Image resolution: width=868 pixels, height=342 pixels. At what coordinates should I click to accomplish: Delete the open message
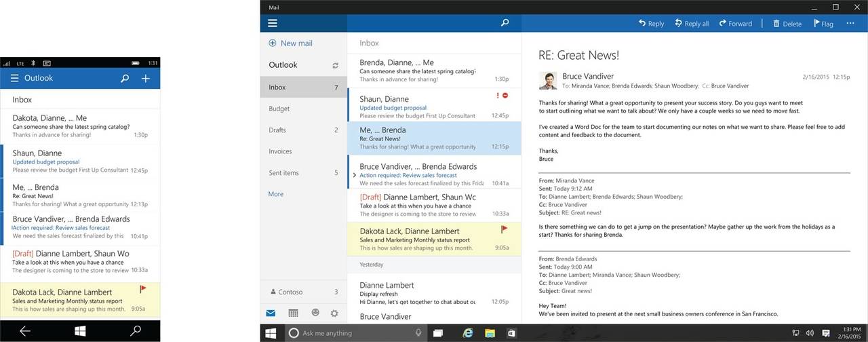tap(787, 23)
